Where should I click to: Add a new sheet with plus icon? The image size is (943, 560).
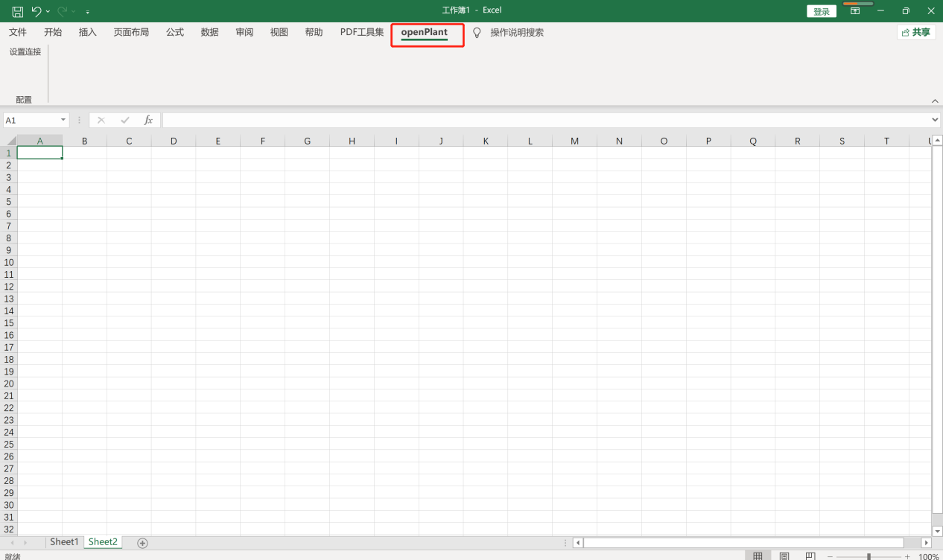(142, 543)
